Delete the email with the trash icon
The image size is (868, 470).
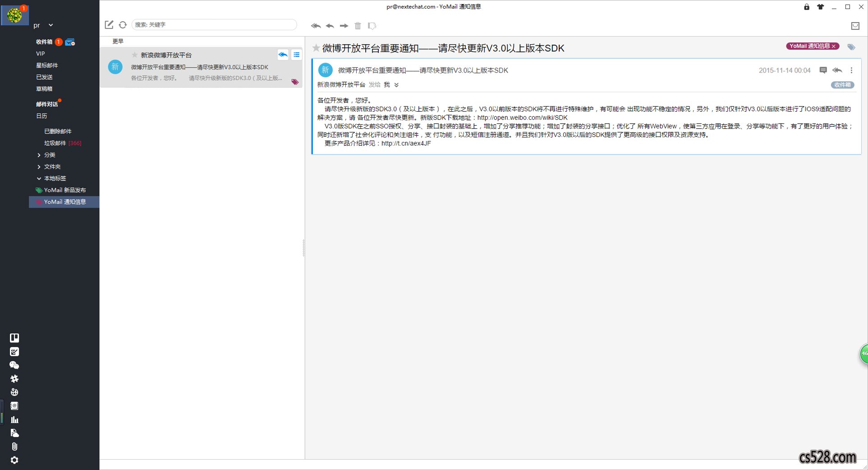358,26
